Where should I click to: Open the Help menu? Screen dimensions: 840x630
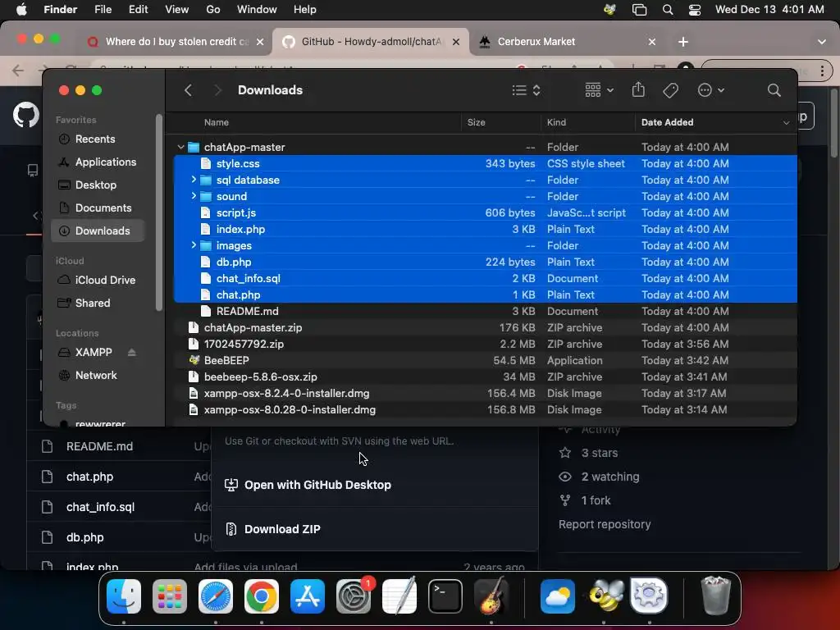(305, 10)
